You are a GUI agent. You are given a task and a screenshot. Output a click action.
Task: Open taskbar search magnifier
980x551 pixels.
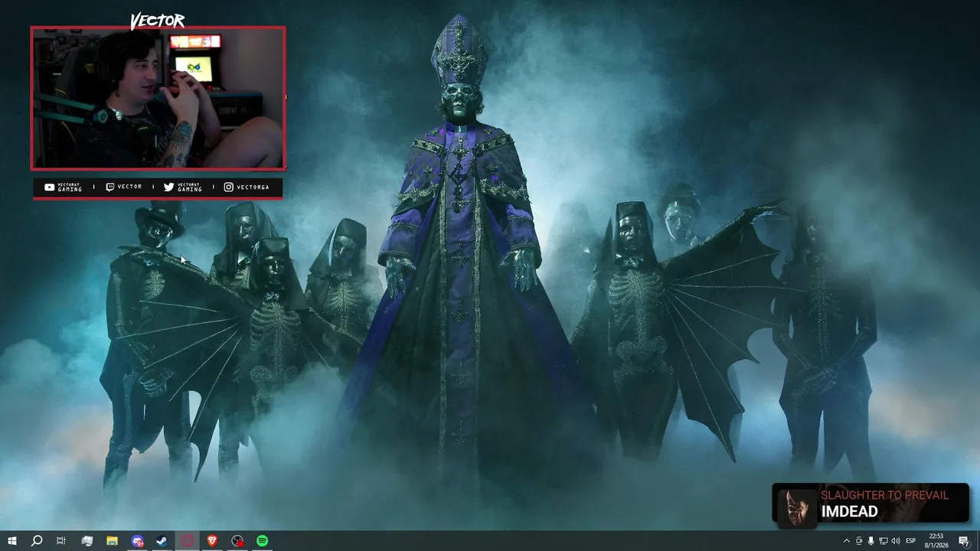(36, 541)
